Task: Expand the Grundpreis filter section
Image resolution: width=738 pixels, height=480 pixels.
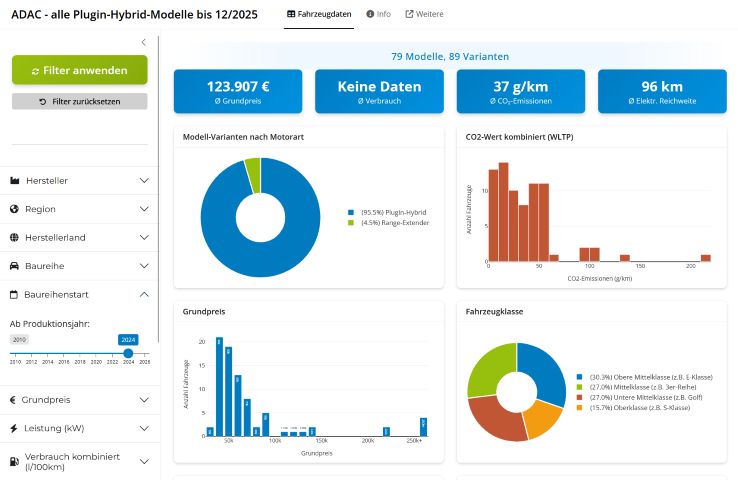Action: click(x=144, y=400)
